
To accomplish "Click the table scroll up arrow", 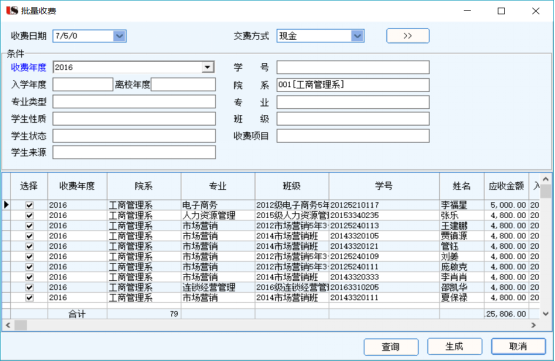I will [545, 179].
